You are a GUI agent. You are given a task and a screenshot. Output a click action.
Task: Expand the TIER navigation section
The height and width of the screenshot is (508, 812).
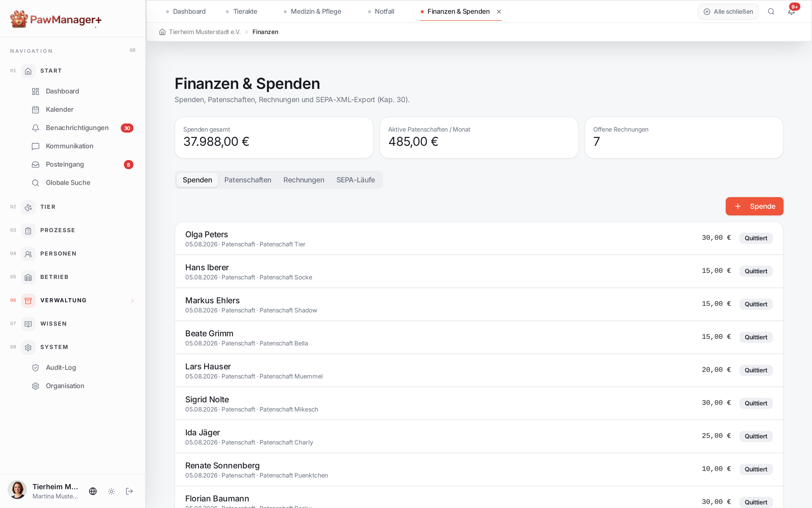(73, 207)
